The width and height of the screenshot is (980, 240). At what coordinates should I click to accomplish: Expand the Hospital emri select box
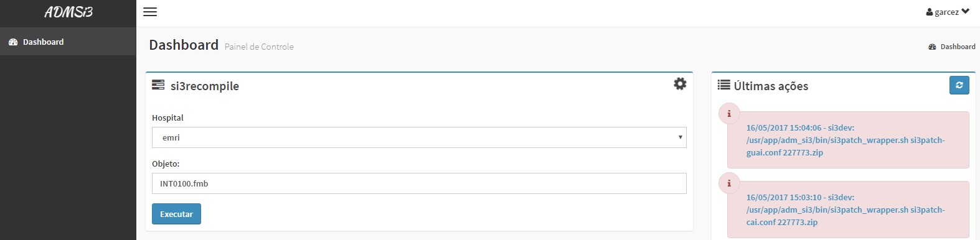click(419, 137)
